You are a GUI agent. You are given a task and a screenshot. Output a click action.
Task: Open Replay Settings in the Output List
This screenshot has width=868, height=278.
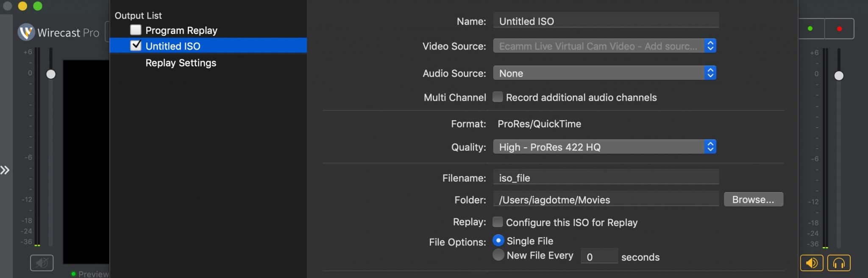(x=181, y=63)
